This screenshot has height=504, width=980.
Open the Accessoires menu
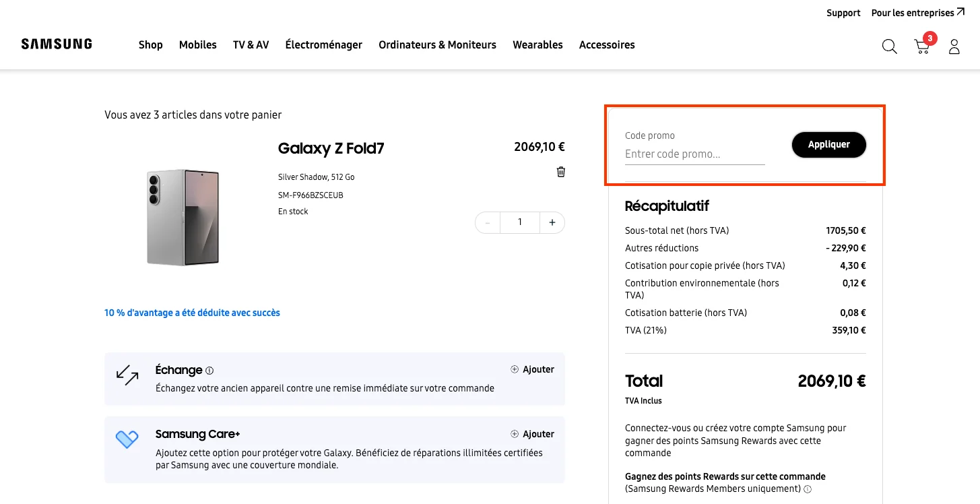[x=607, y=44]
